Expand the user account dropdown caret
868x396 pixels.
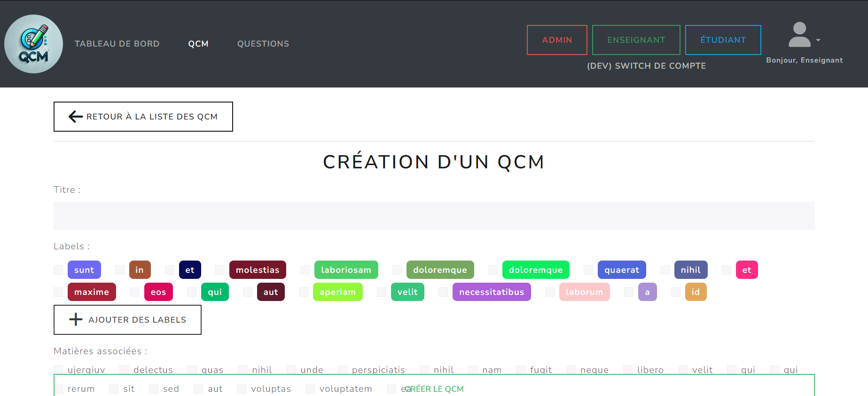(818, 40)
